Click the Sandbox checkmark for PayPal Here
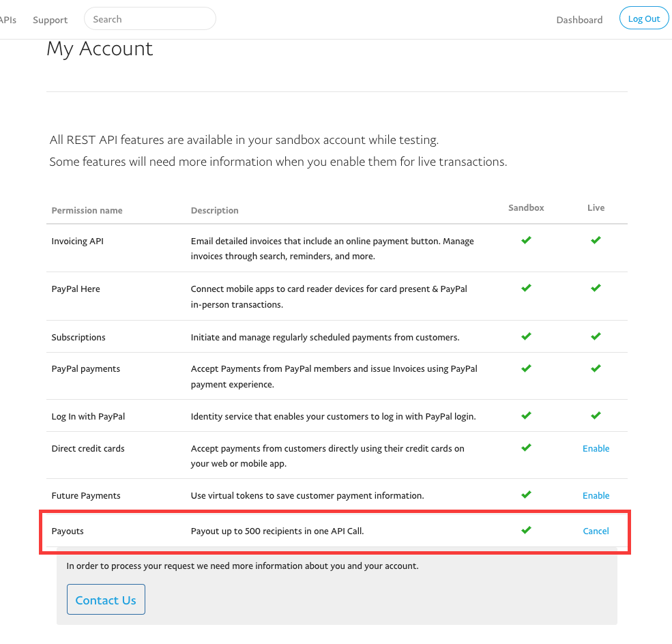 tap(526, 288)
